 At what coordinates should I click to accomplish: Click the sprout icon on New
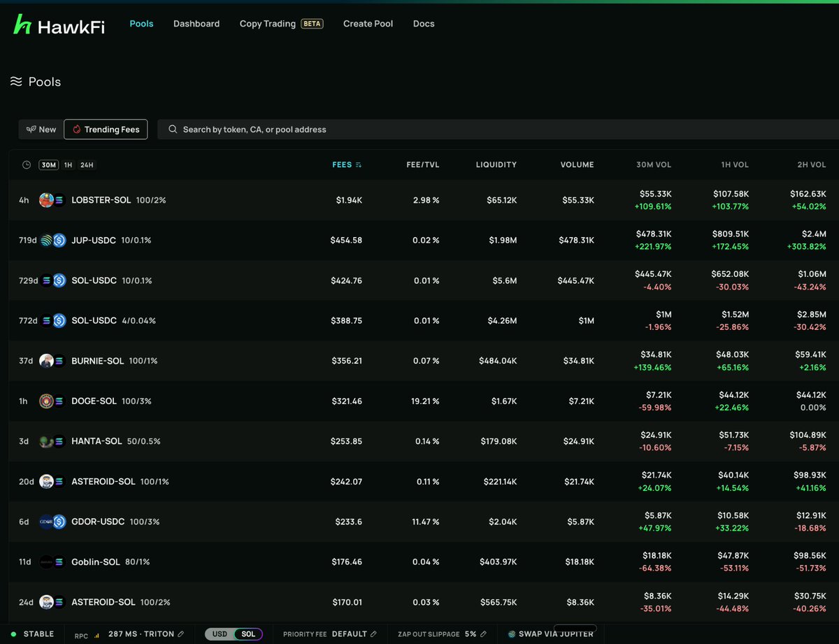point(31,129)
